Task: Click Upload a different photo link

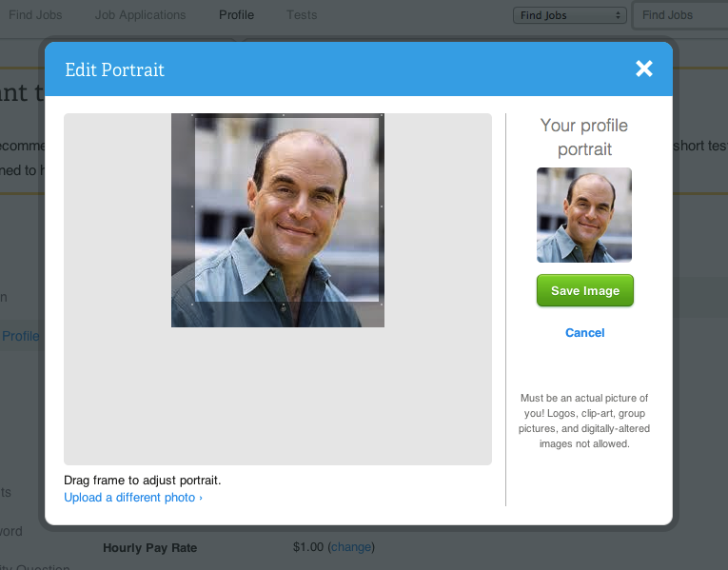Action: tap(132, 498)
